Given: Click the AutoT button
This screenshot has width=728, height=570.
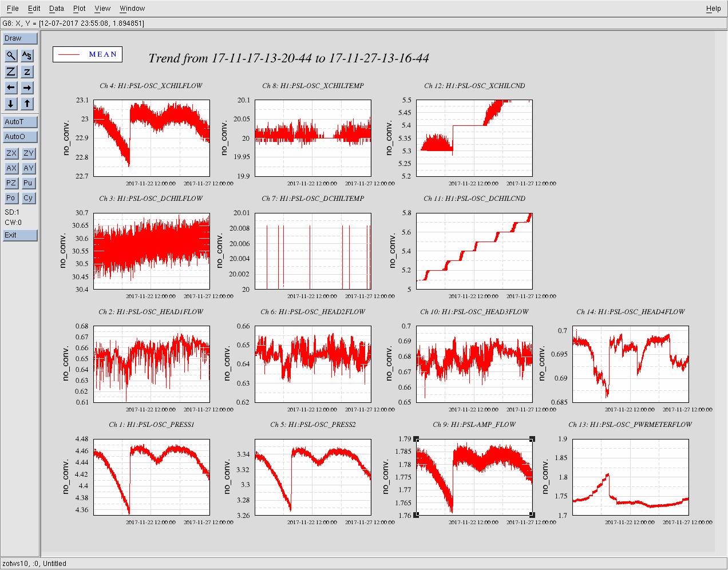Looking at the screenshot, I should [x=20, y=122].
